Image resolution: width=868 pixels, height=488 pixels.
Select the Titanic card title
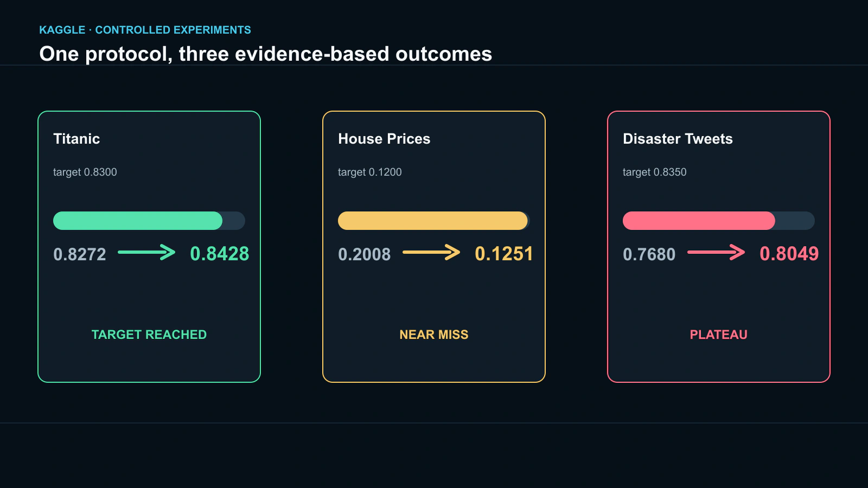point(76,139)
